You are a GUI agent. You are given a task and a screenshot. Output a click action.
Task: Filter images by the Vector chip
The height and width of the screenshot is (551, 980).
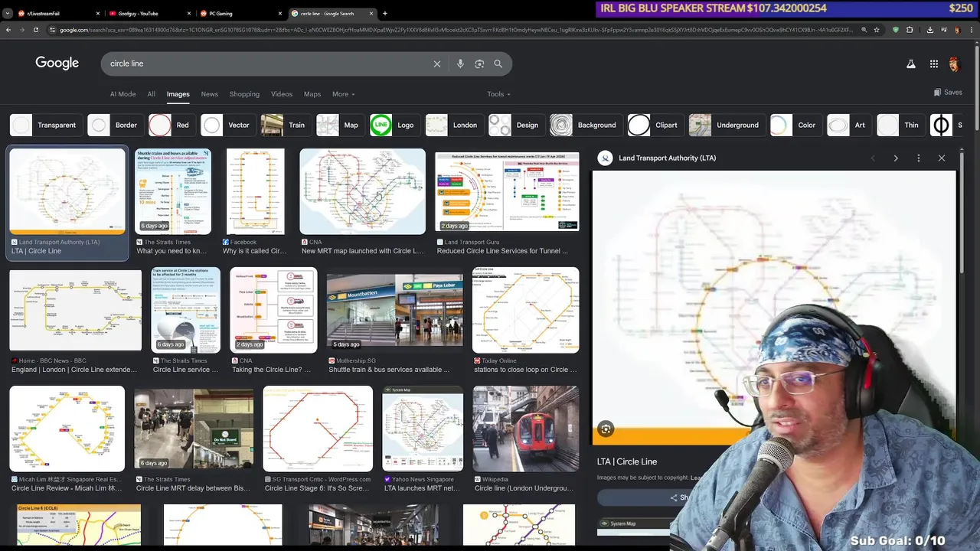pyautogui.click(x=227, y=125)
